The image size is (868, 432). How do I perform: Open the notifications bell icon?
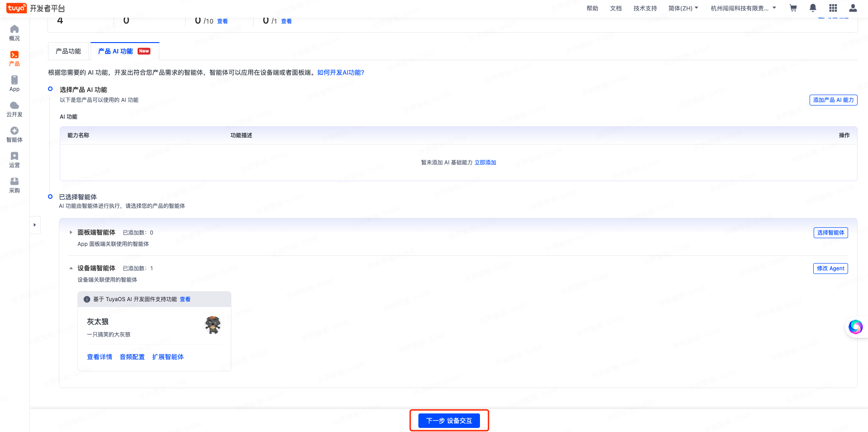(813, 8)
